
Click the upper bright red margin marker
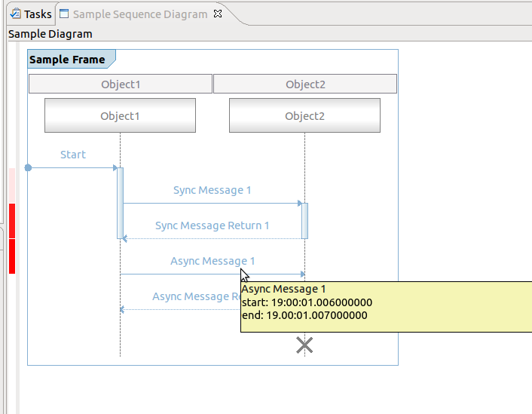click(x=11, y=220)
